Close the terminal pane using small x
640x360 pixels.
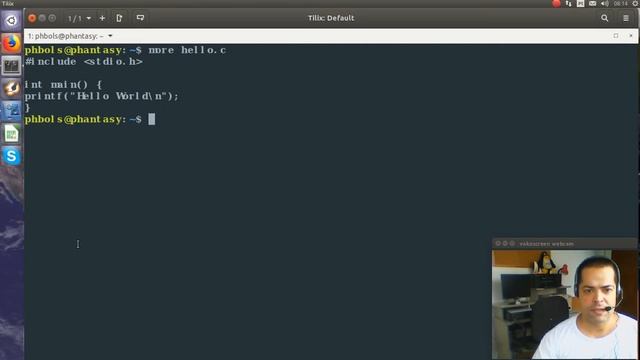(631, 36)
